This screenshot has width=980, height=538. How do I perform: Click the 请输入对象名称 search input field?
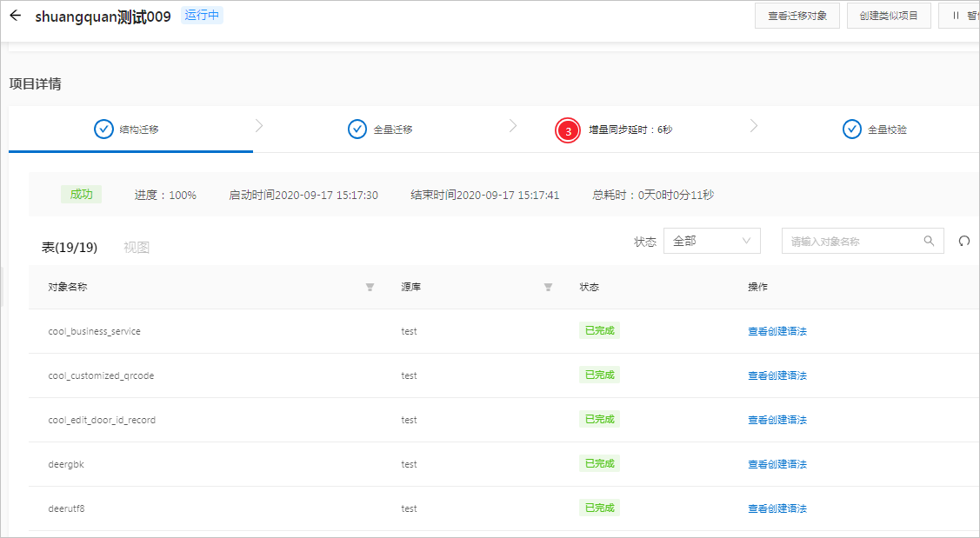(848, 241)
